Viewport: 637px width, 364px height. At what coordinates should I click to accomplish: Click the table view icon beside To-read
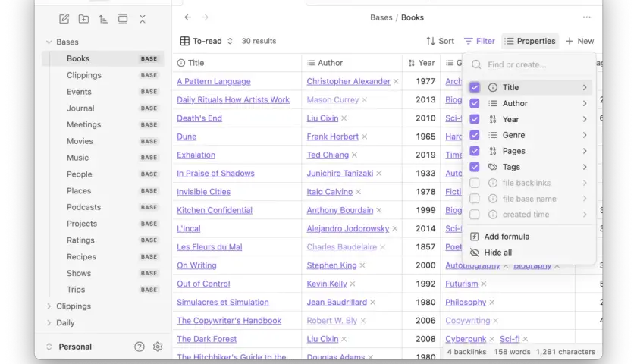click(x=185, y=41)
